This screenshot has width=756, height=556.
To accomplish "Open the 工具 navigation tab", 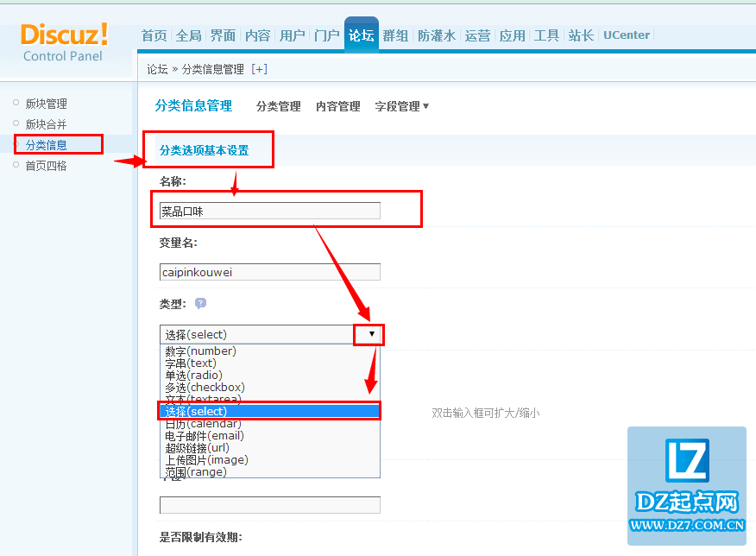I will pyautogui.click(x=546, y=35).
